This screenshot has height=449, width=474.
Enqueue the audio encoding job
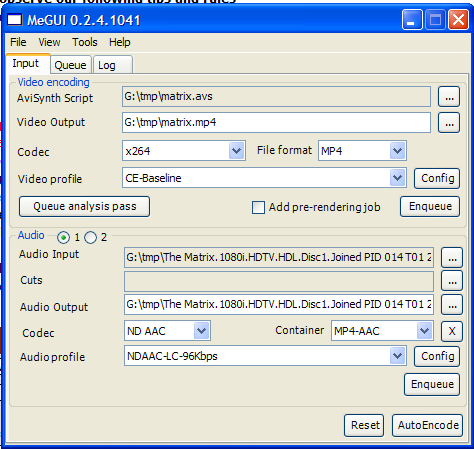[432, 385]
